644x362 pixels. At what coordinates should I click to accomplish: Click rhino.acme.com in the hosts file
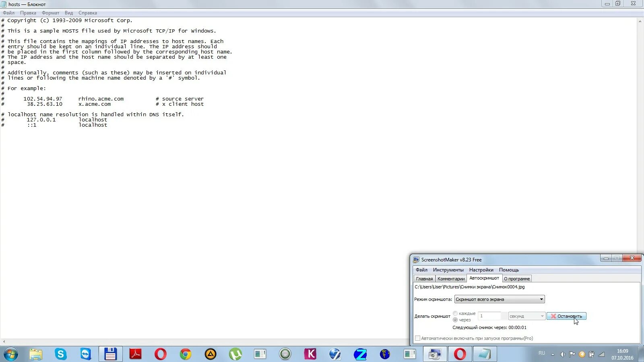tap(101, 99)
